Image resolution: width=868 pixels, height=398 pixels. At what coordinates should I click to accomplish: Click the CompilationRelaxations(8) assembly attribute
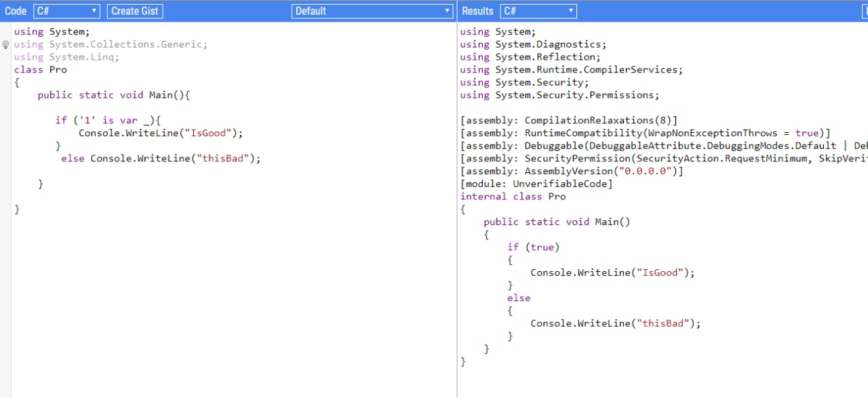[568, 121]
